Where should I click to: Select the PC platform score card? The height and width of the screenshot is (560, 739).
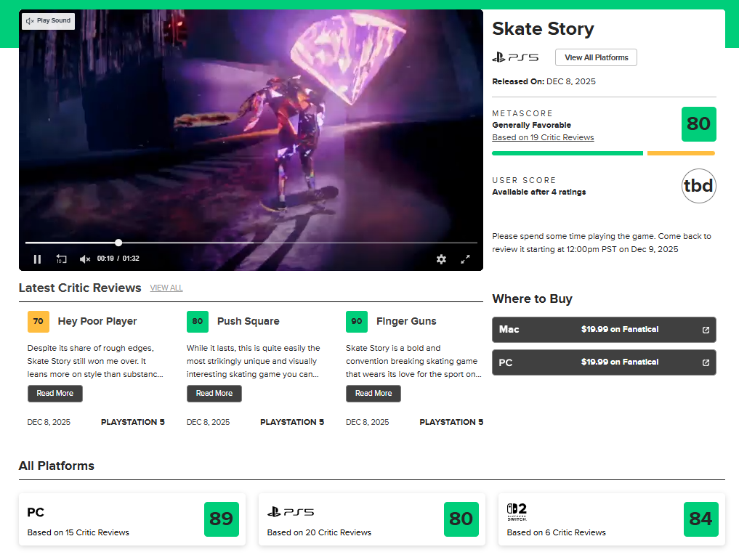tap(132, 519)
